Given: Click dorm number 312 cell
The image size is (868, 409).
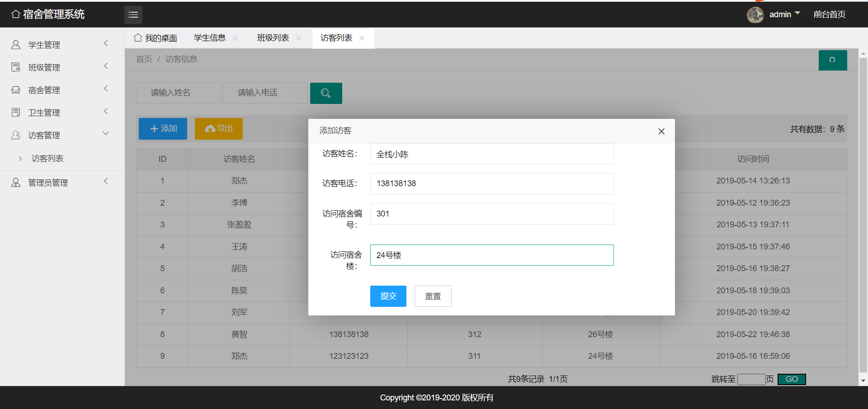Looking at the screenshot, I should pos(475,334).
